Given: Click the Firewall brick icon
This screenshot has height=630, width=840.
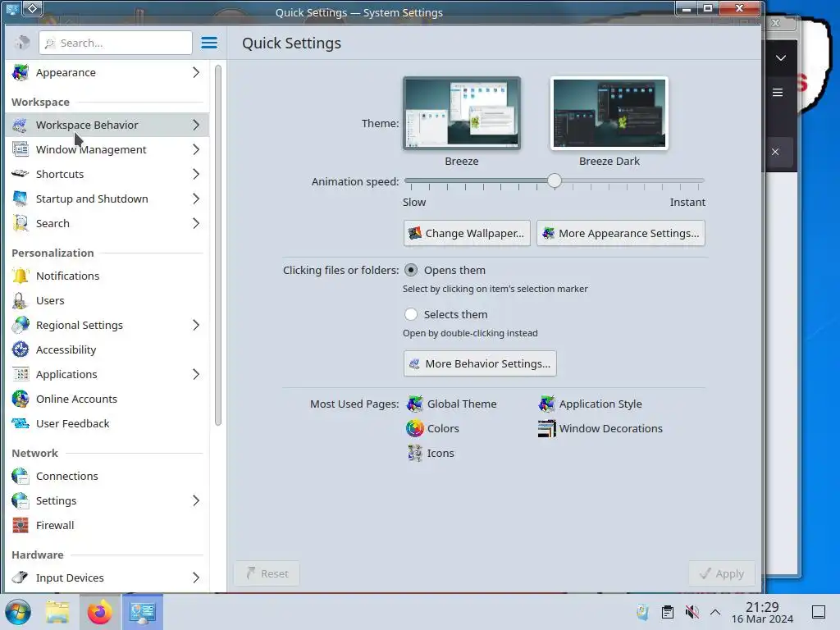Looking at the screenshot, I should click(21, 526).
